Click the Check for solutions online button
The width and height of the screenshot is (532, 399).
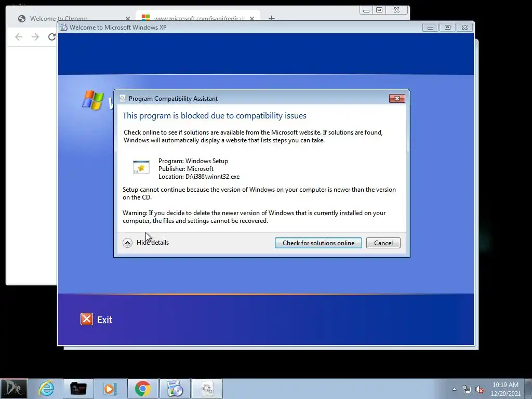(318, 243)
